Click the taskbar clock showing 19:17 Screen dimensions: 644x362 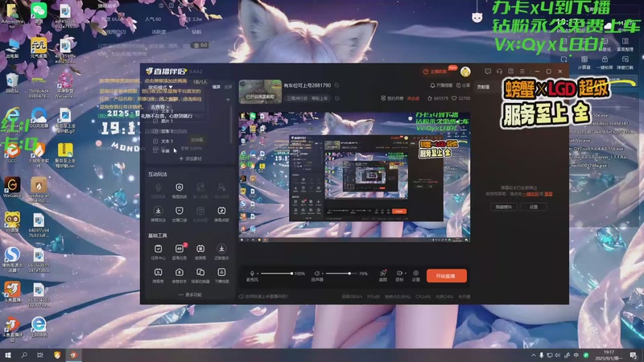(609, 355)
